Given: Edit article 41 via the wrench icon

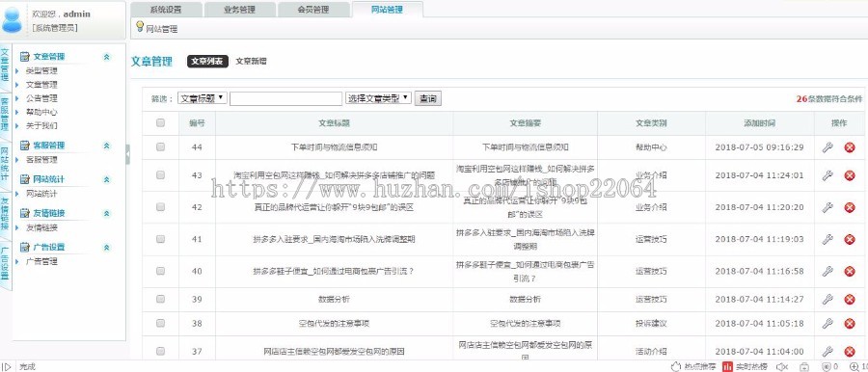Looking at the screenshot, I should click(x=827, y=239).
